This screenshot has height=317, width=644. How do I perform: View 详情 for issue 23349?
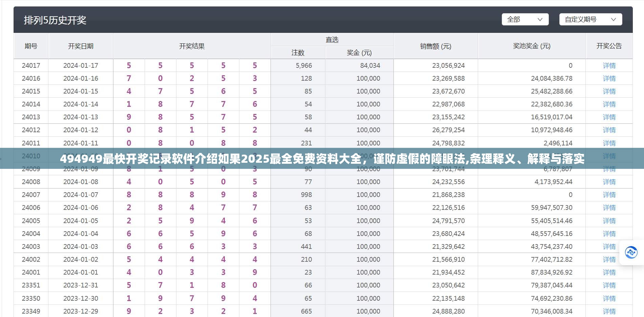pyautogui.click(x=609, y=311)
